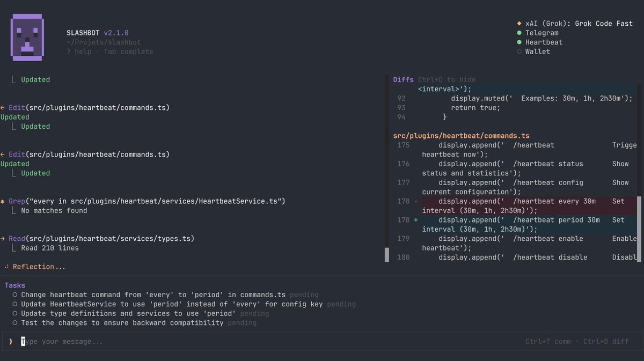Select the Diffs panel header
Screen dimensions: 644x361
point(404,79)
